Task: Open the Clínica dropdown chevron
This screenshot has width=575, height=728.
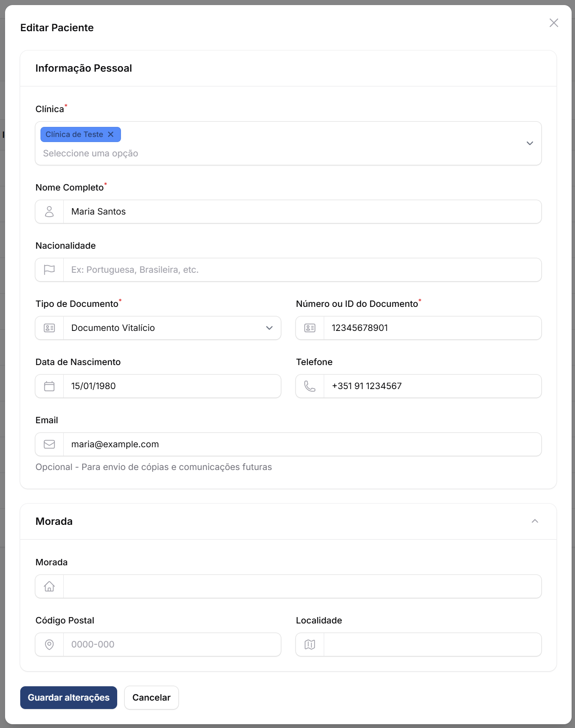Action: tap(529, 143)
